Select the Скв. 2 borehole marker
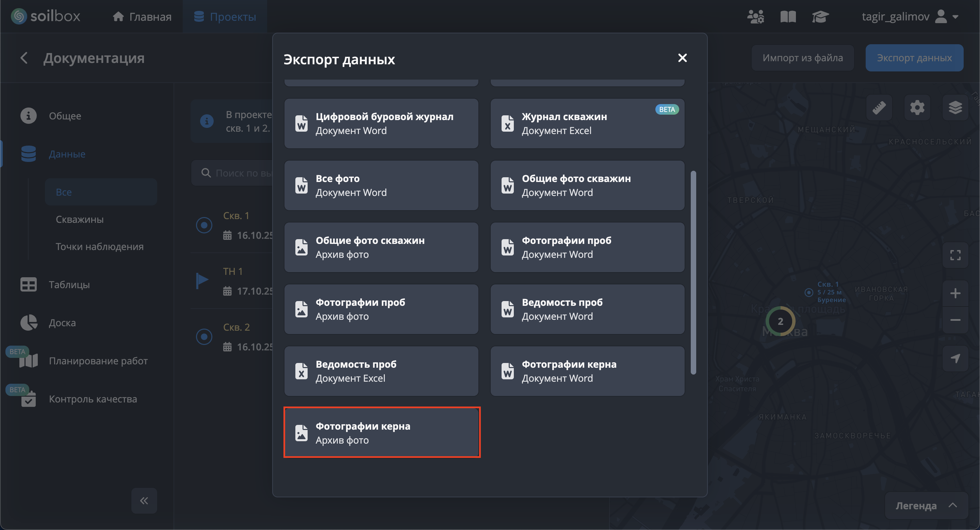Viewport: 980px width, 530px height. (204, 336)
